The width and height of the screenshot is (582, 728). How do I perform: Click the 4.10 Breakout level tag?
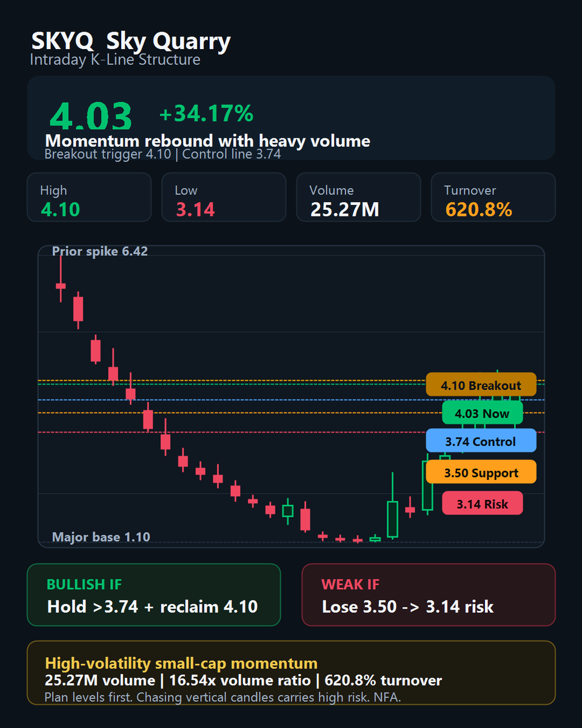coord(481,385)
